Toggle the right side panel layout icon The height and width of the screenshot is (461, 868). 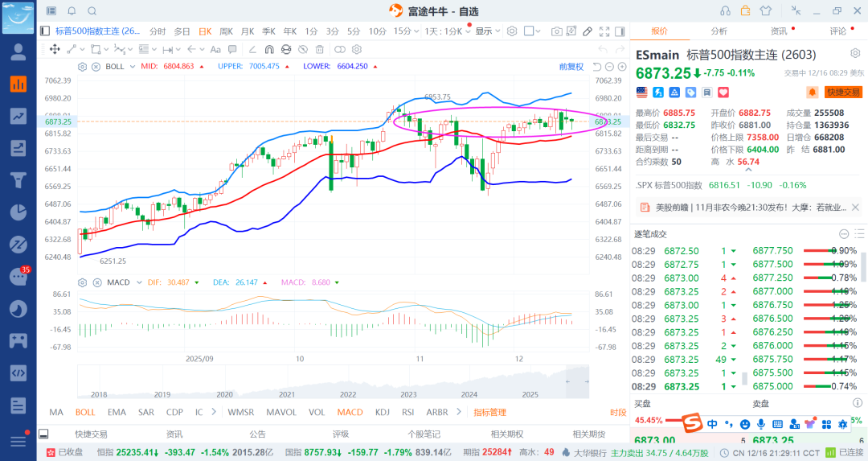pyautogui.click(x=620, y=31)
